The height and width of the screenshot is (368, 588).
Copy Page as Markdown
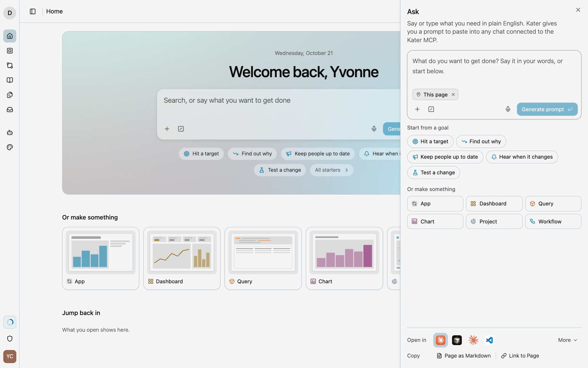(464, 356)
